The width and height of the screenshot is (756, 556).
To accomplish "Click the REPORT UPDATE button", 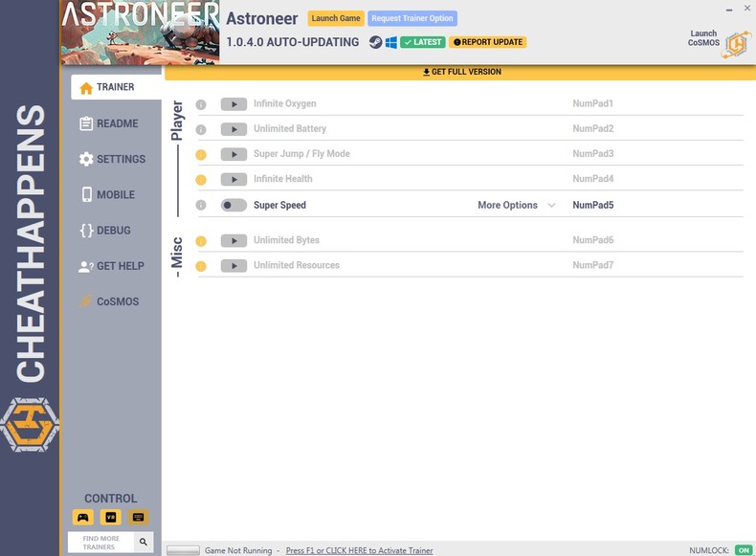I will 488,42.
